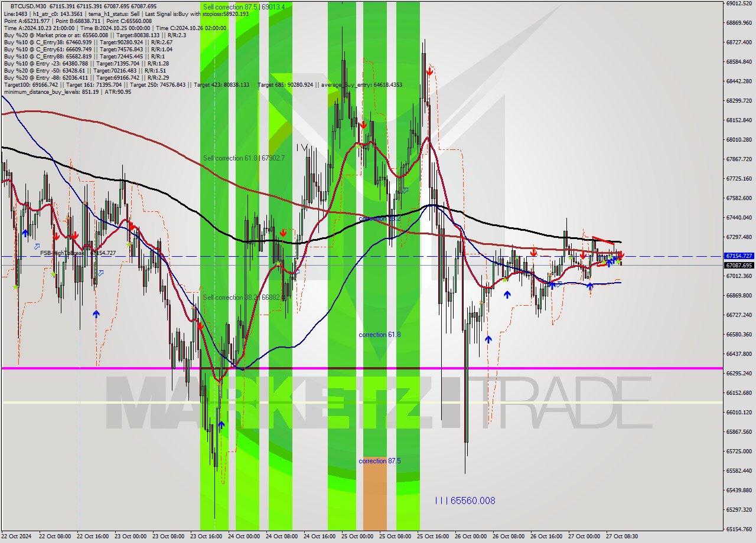Viewport: 756px width, 543px height.
Task: Click the 'Point A:65231.977' info line
Action: (77, 21)
